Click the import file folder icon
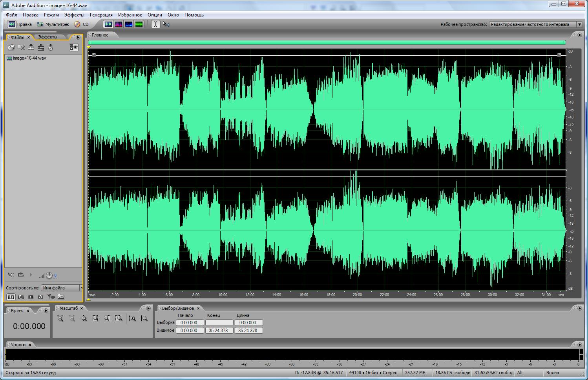Image resolution: width=588 pixels, height=380 pixels. pos(11,47)
